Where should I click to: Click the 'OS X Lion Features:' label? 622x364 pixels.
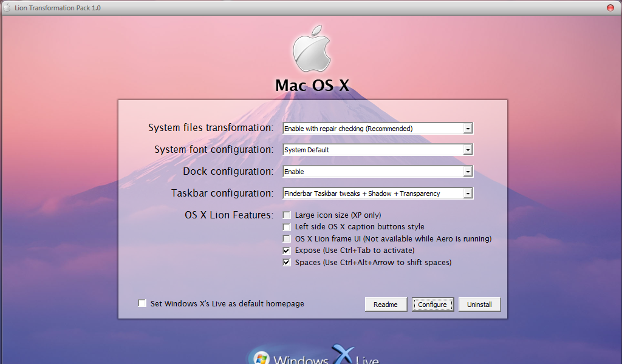(x=229, y=215)
